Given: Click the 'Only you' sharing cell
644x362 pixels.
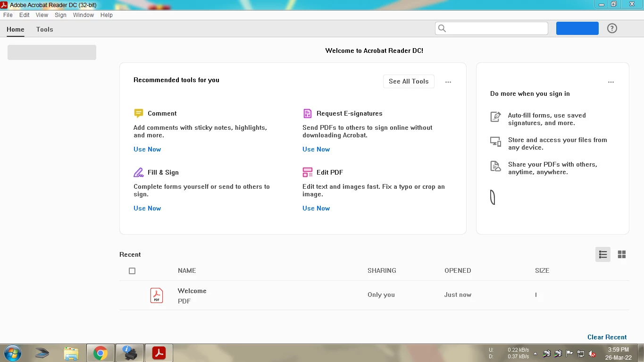Looking at the screenshot, I should pyautogui.click(x=381, y=295).
